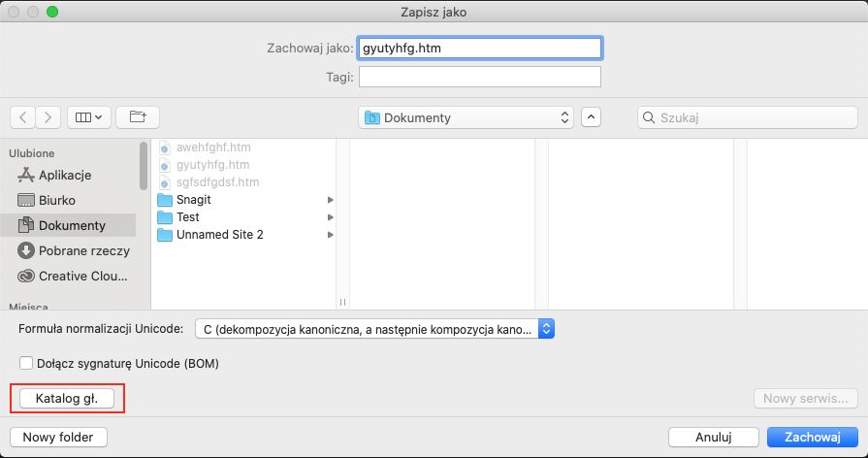Click the collapse dialog chevron button
Viewport: 868px width, 458px height.
tap(592, 117)
